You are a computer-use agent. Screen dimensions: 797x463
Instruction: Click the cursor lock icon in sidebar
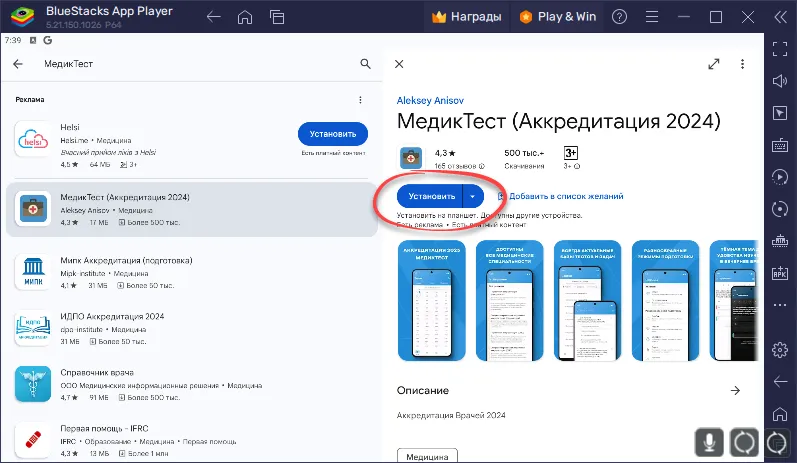[780, 113]
